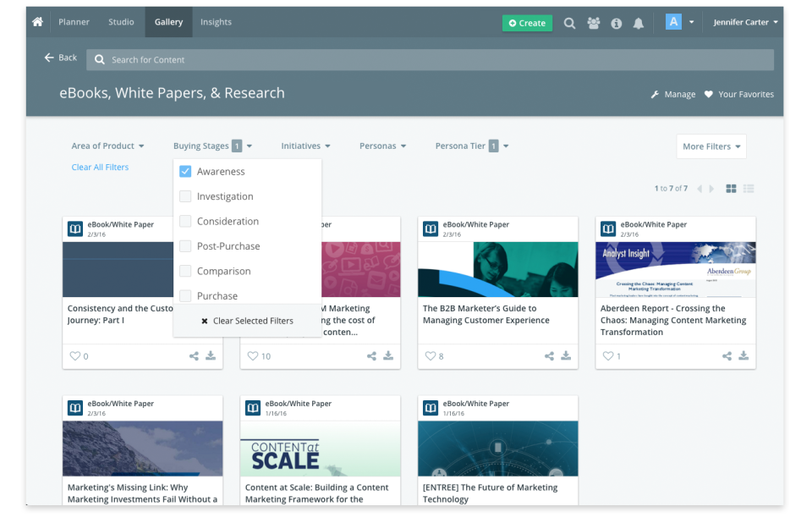812x523 pixels.
Task: Click the green Create button
Action: click(527, 23)
